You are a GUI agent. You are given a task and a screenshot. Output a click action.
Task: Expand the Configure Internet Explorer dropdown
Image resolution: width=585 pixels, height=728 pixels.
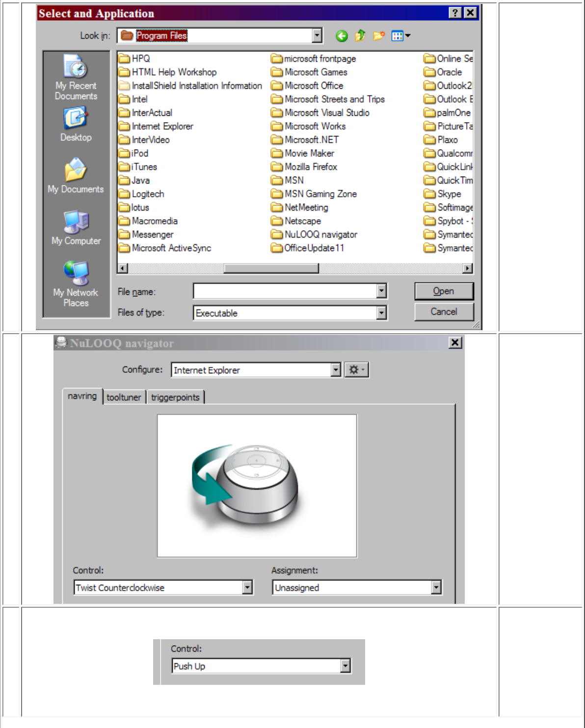[x=336, y=370]
